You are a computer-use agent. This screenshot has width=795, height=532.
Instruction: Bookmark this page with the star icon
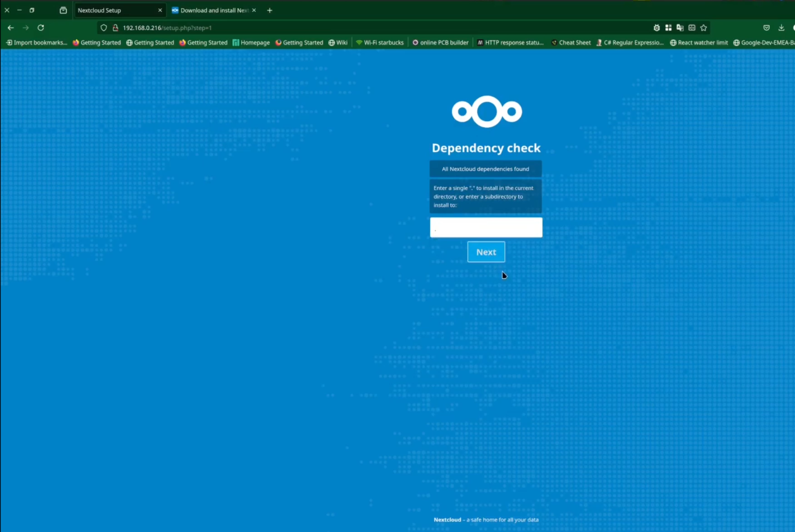click(x=703, y=28)
